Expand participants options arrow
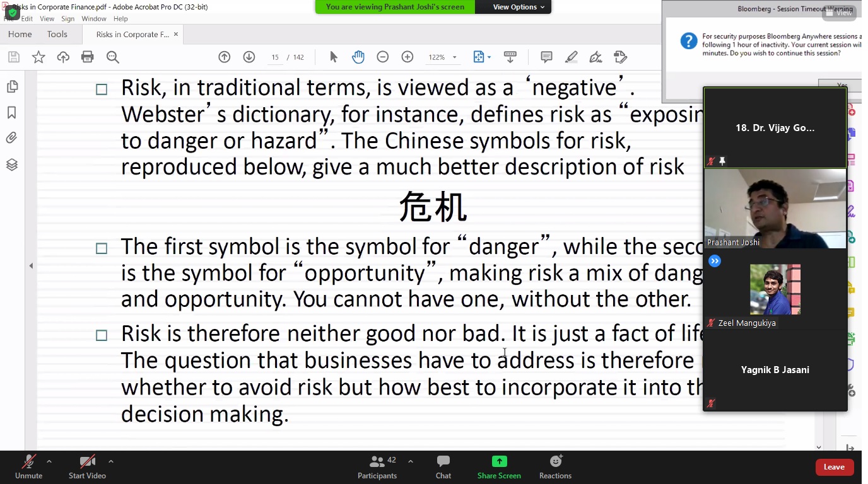 tap(411, 461)
